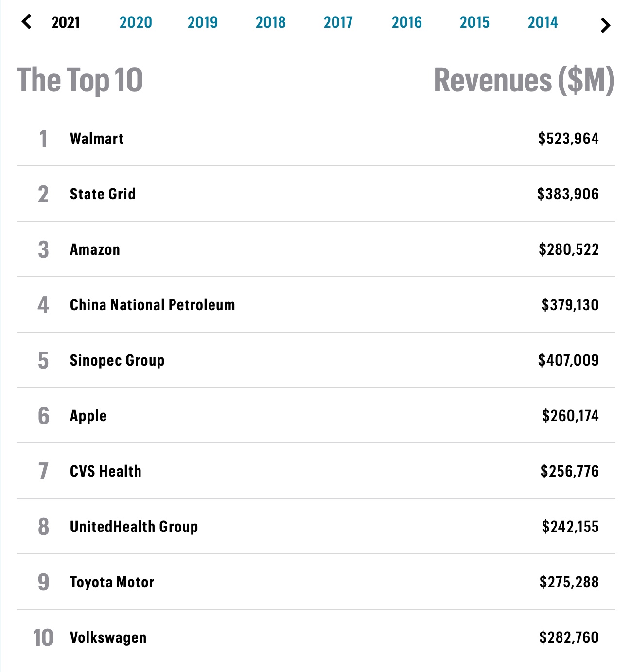Screen dimensions: 631x672
Task: Select China National Petroleum row
Action: point(152,305)
